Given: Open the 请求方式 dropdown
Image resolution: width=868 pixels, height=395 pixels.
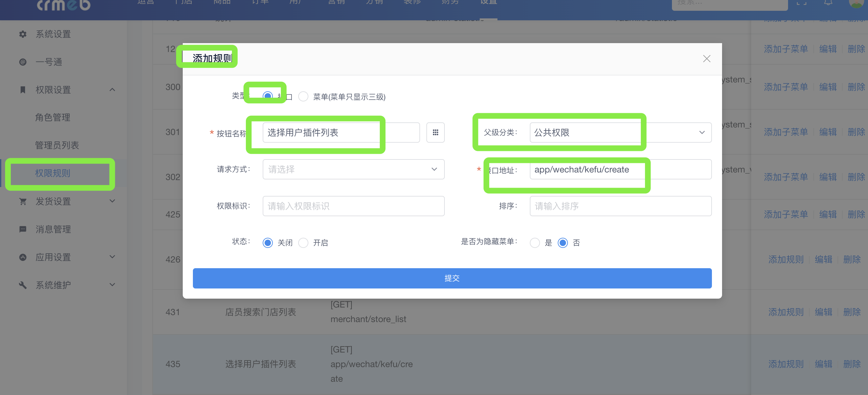Looking at the screenshot, I should 353,169.
